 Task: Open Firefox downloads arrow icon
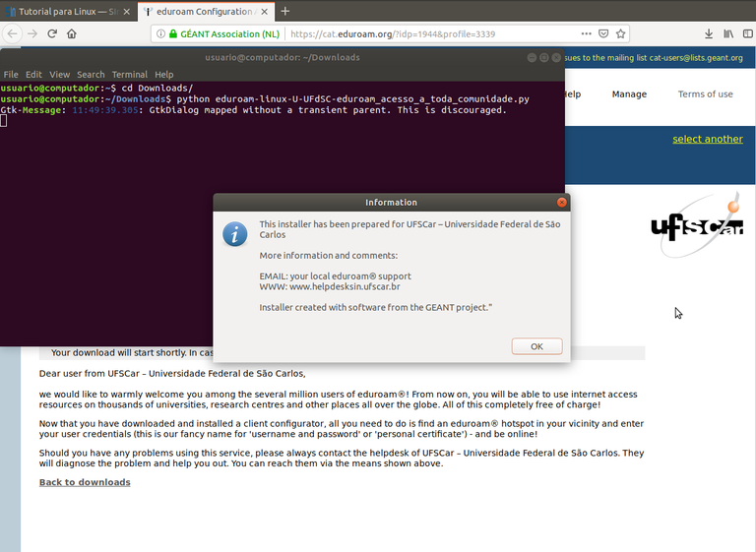[709, 33]
